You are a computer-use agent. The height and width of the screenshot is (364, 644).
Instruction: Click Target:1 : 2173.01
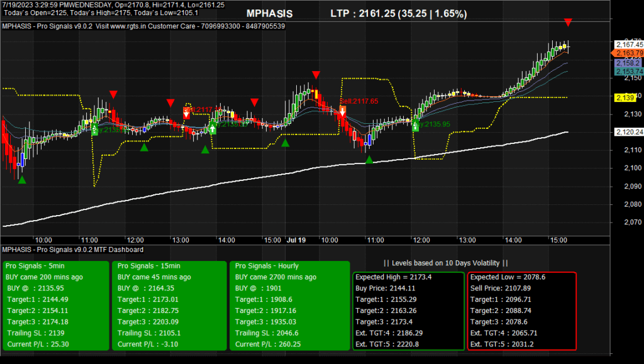pyautogui.click(x=148, y=300)
